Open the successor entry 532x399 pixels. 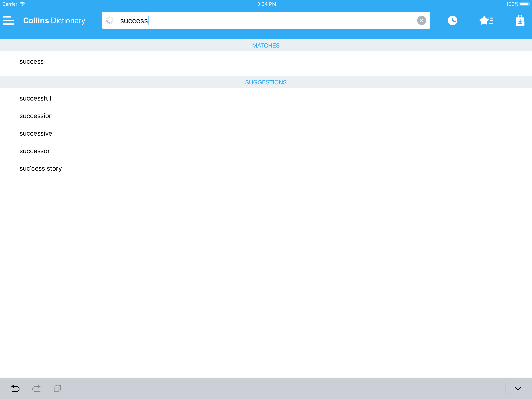pos(35,151)
